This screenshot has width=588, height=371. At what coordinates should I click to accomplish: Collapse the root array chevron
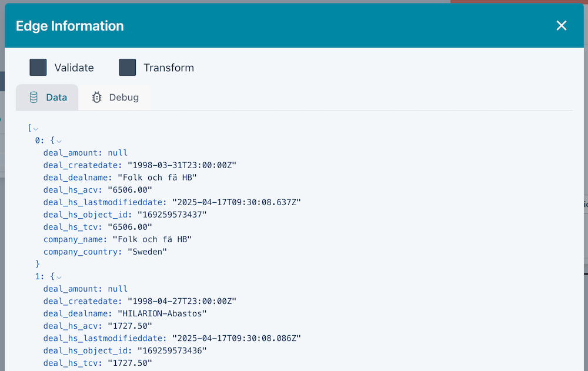[36, 129]
